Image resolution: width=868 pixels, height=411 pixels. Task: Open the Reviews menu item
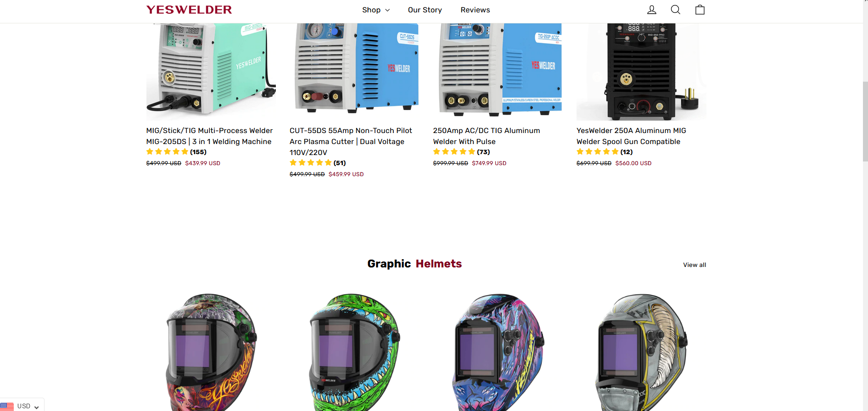pos(475,10)
